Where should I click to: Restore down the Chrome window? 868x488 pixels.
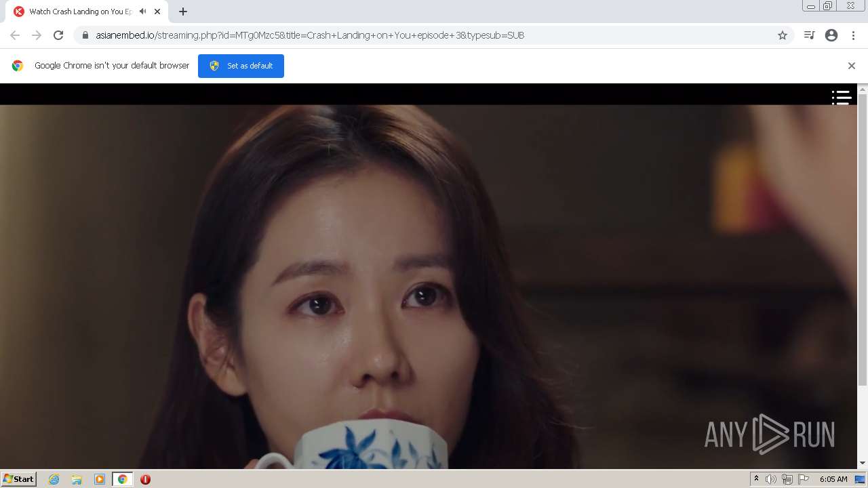(827, 6)
